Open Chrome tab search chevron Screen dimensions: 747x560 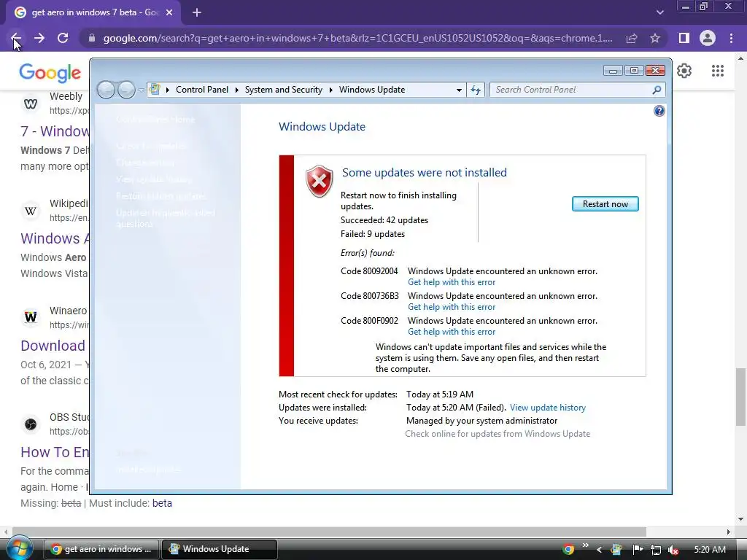659,12
